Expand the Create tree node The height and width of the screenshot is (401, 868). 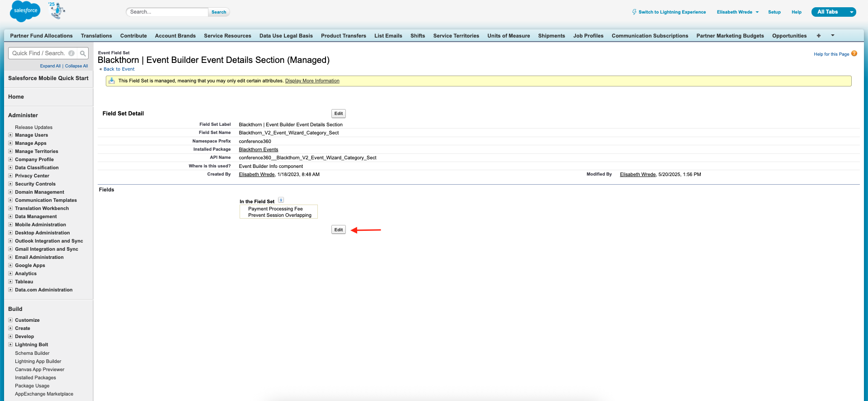[10, 328]
